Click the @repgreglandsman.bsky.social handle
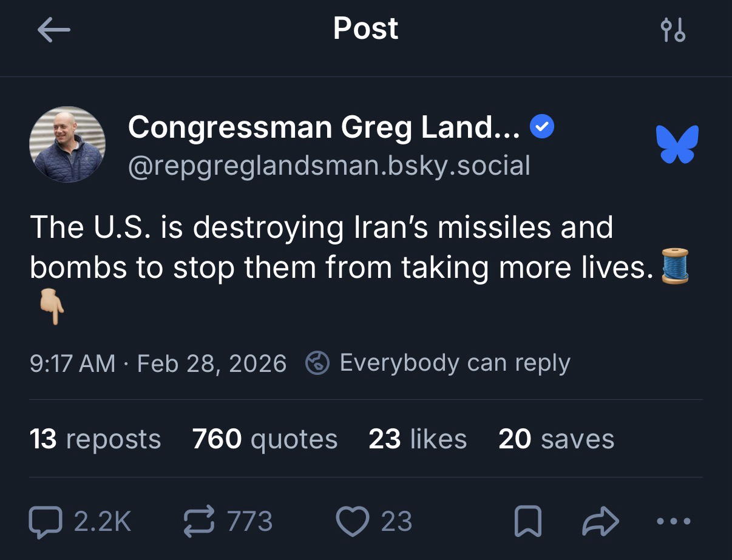The width and height of the screenshot is (732, 560). [328, 165]
